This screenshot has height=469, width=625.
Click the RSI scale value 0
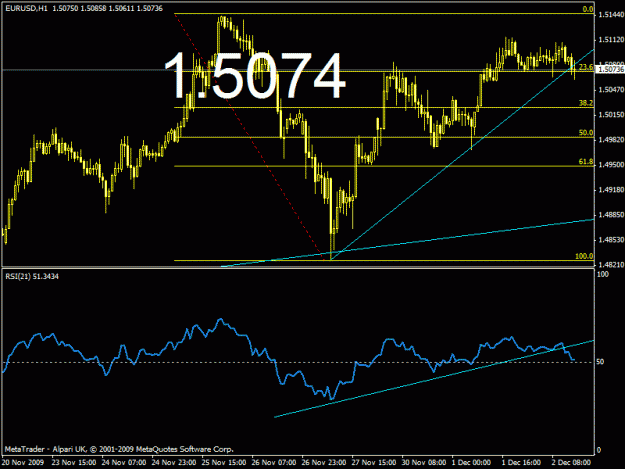pyautogui.click(x=599, y=451)
